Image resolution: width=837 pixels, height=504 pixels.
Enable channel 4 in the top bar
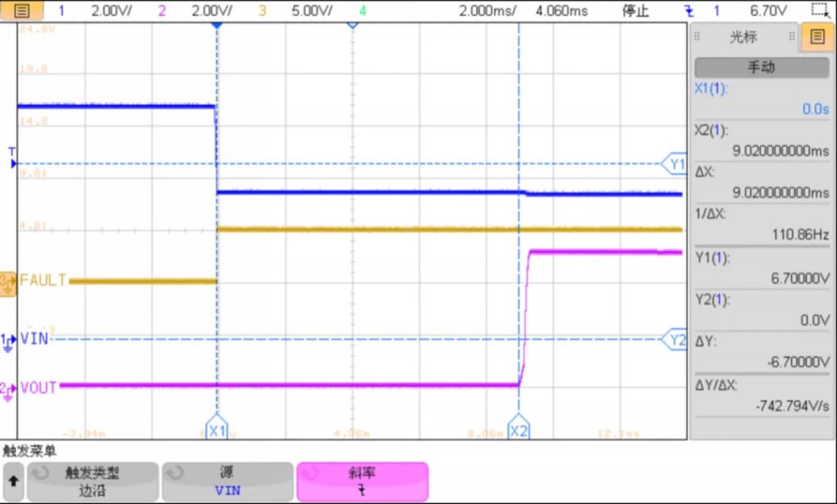[362, 11]
